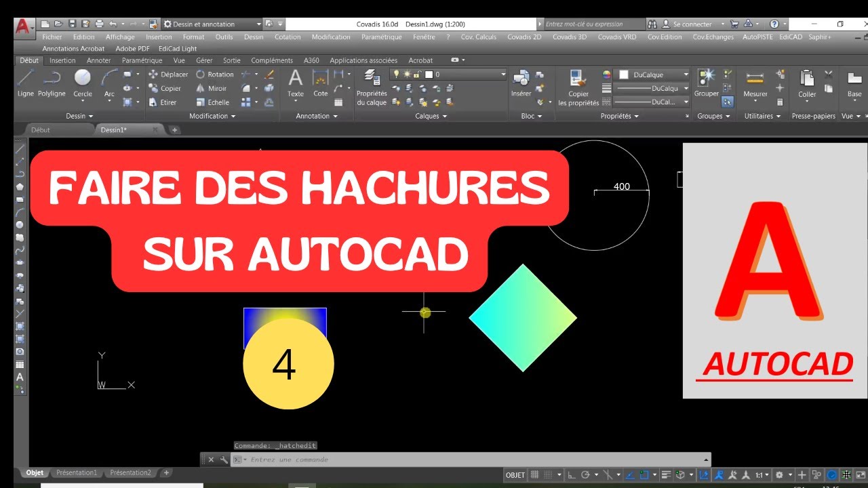
Task: Select the Ligne drawing tool
Action: pos(25,83)
